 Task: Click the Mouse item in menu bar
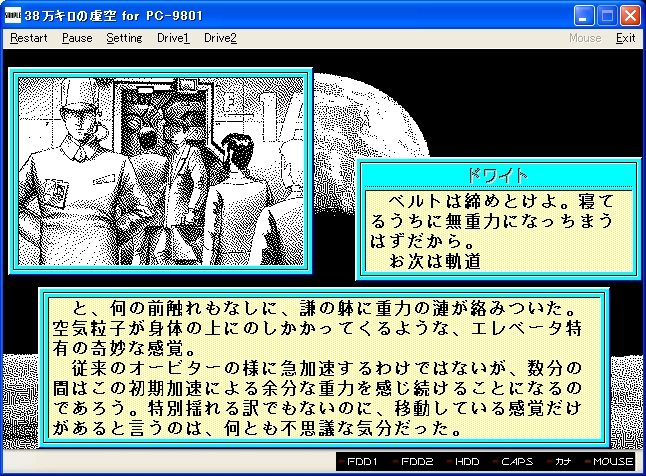pyautogui.click(x=585, y=38)
